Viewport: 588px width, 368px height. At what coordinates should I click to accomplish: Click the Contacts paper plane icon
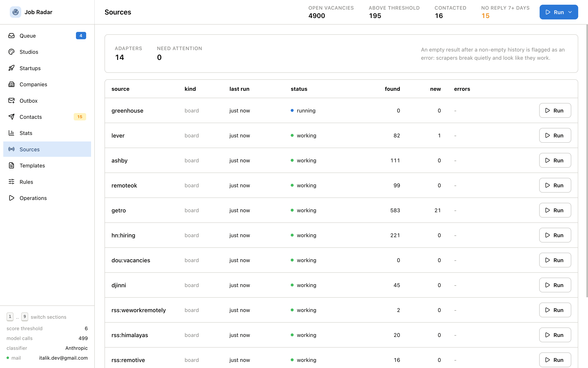(x=11, y=117)
